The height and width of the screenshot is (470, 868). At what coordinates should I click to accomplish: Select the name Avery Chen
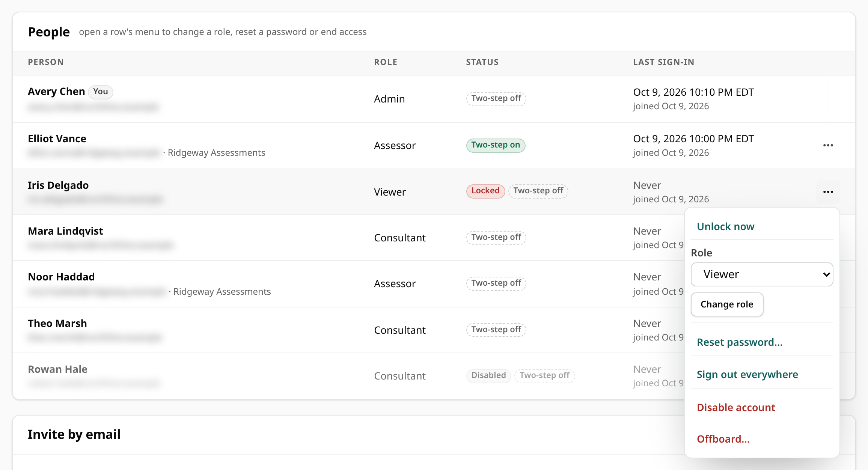[x=56, y=91]
